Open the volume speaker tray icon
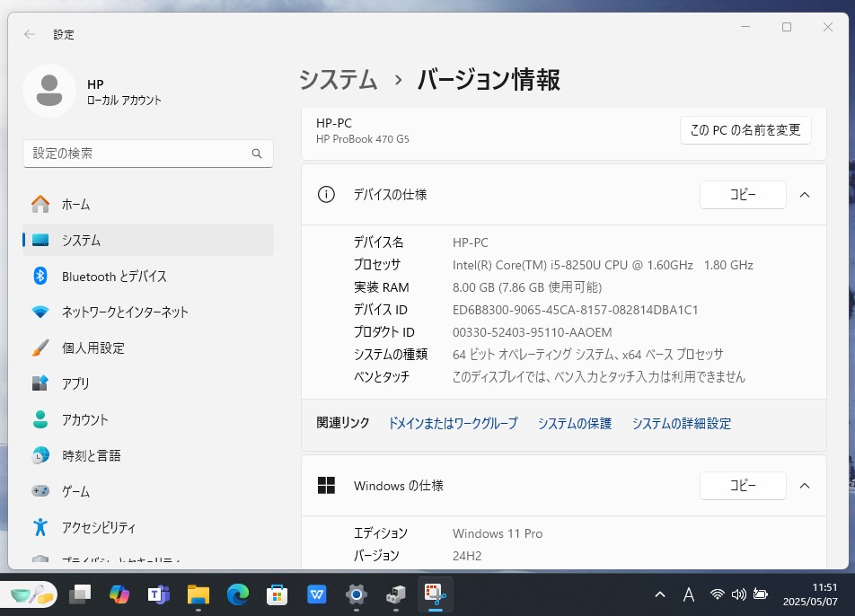855x616 pixels. [739, 594]
